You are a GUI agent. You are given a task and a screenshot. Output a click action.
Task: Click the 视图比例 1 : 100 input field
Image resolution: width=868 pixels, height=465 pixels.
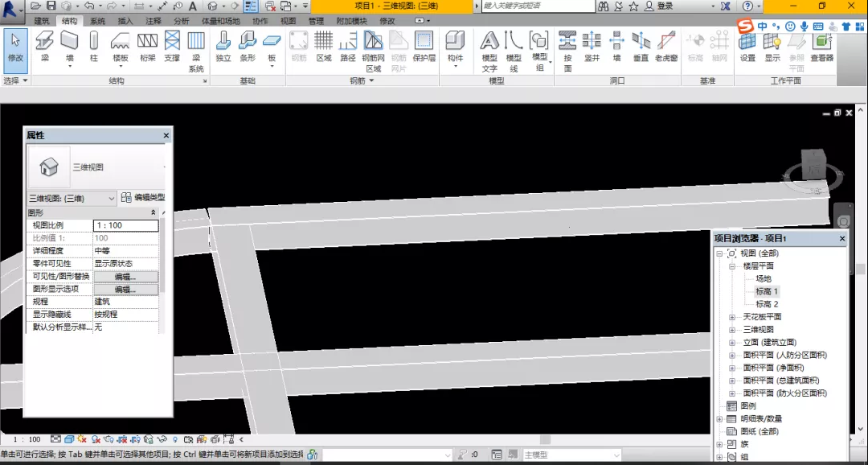pyautogui.click(x=126, y=225)
